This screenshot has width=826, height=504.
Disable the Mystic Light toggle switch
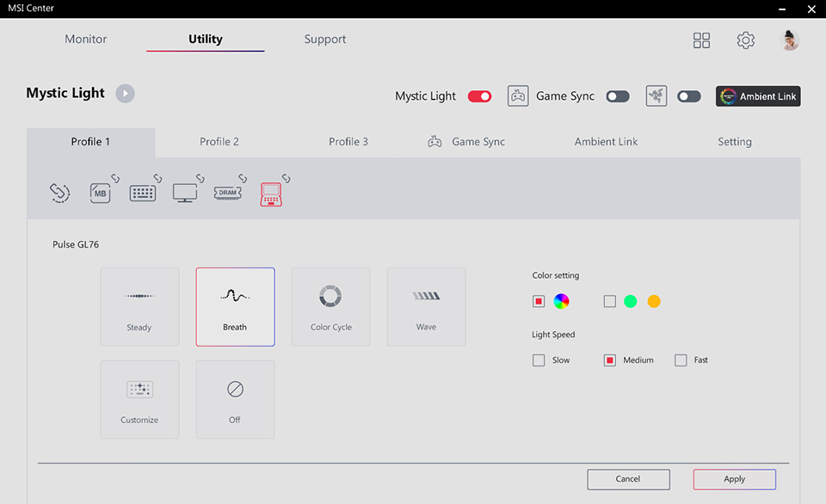click(x=479, y=96)
